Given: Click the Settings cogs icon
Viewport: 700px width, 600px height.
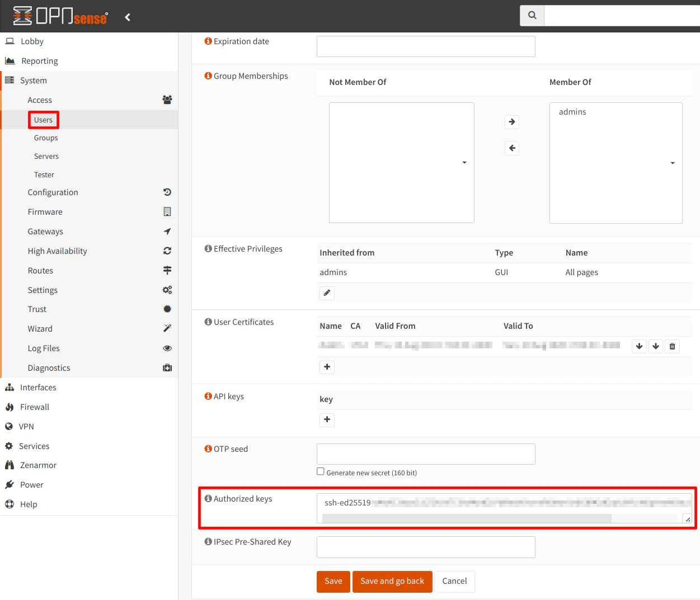Looking at the screenshot, I should click(x=167, y=290).
